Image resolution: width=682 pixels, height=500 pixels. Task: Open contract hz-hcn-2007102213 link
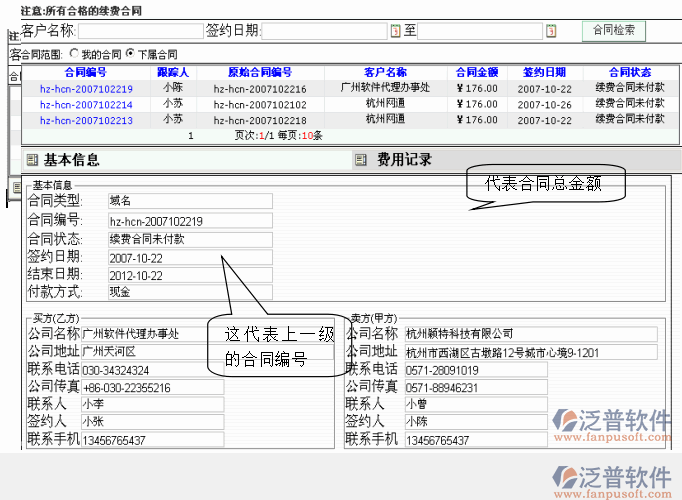click(86, 120)
